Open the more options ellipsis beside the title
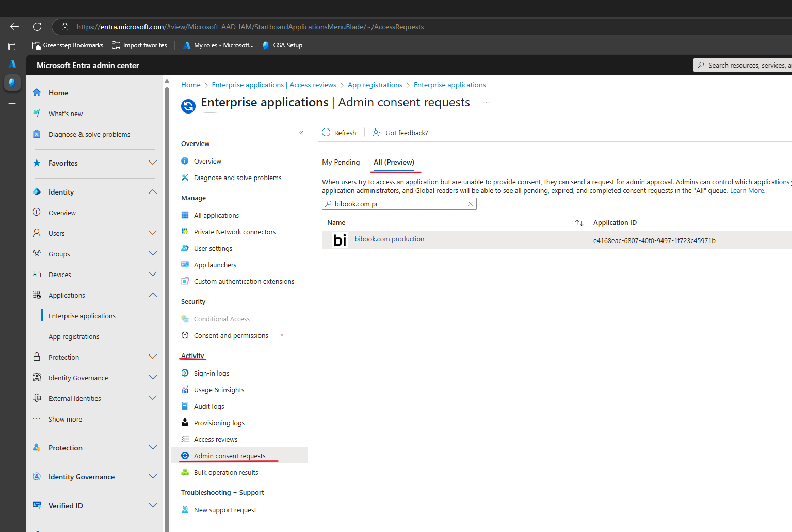 coord(486,103)
